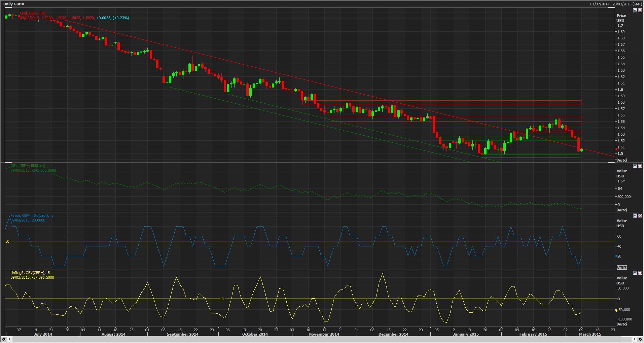The height and width of the screenshot is (343, 644).
Task: Click the 60 label on Psych axis
Action: coord(619,236)
